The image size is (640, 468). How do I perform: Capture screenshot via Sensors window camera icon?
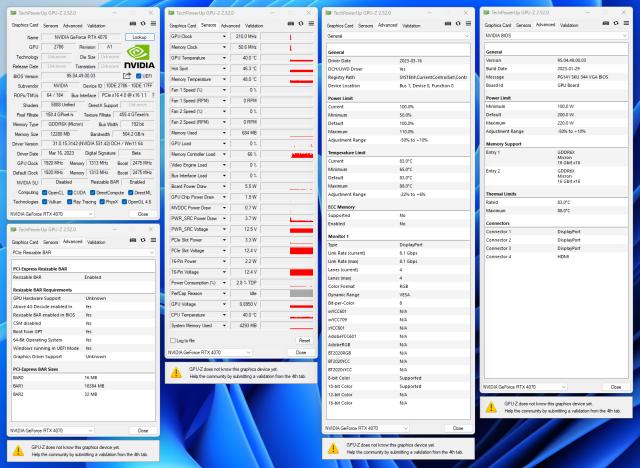(291, 24)
